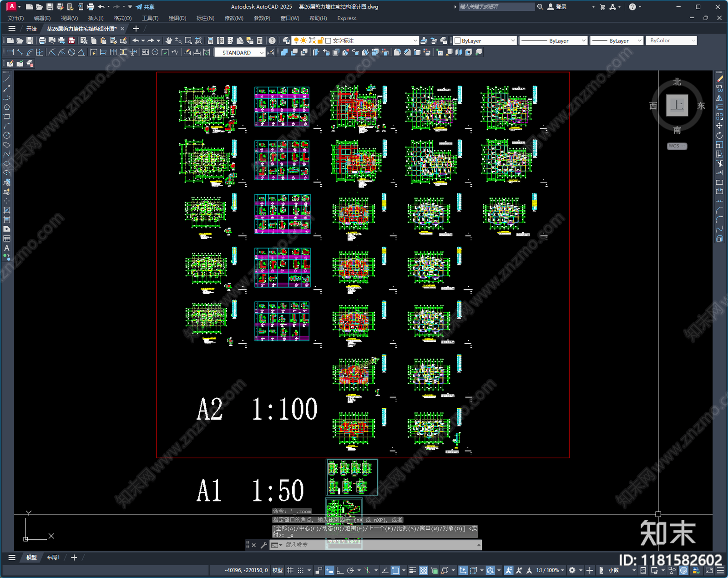Screen dimensions: 728x578
Task: Select the Center Mark tool
Action: [x=155, y=52]
